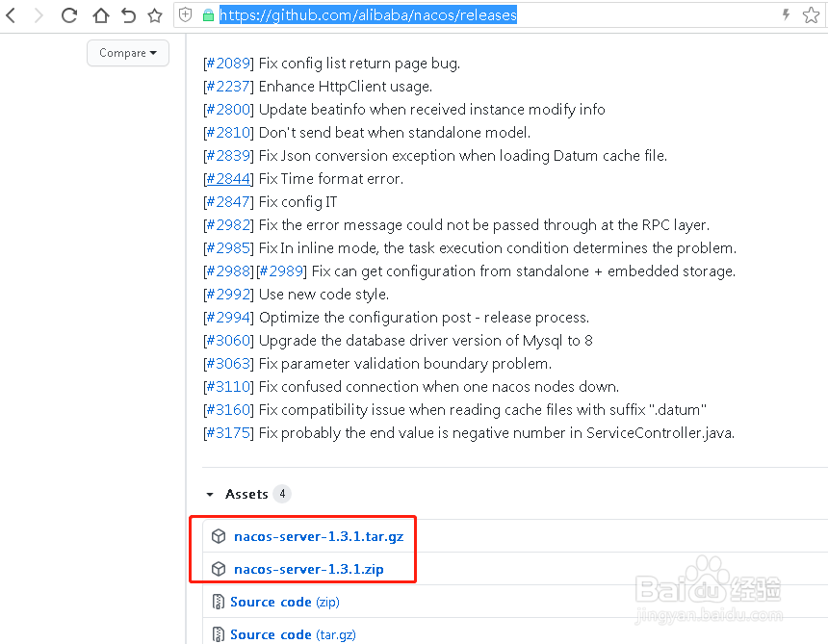Viewport: 828px width, 644px height.
Task: Click the Assets heading label
Action: [246, 494]
